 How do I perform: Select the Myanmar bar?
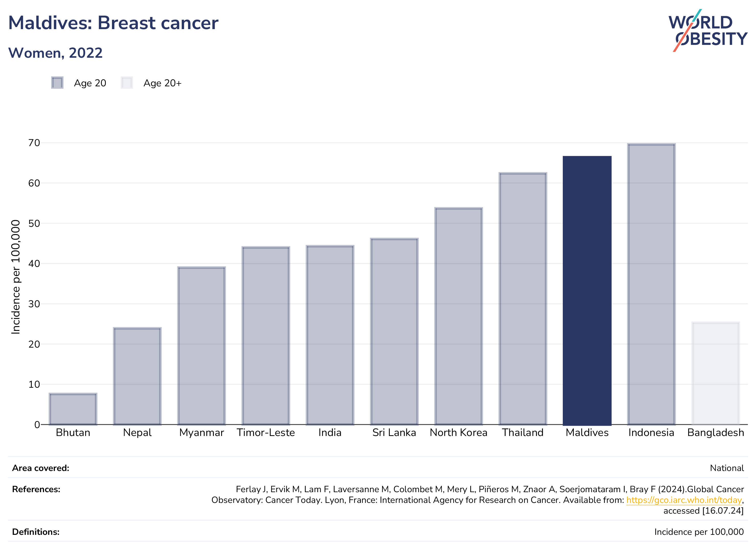pos(202,346)
